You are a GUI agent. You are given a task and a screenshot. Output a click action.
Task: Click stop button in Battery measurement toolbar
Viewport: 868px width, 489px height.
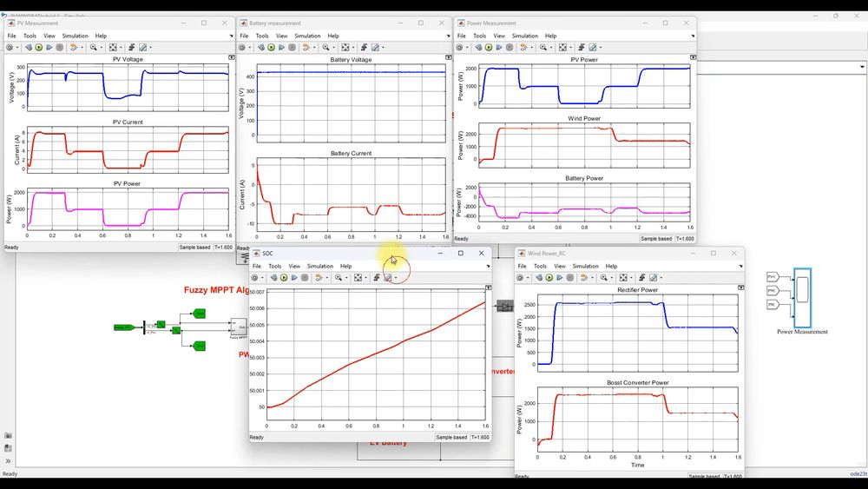293,48
